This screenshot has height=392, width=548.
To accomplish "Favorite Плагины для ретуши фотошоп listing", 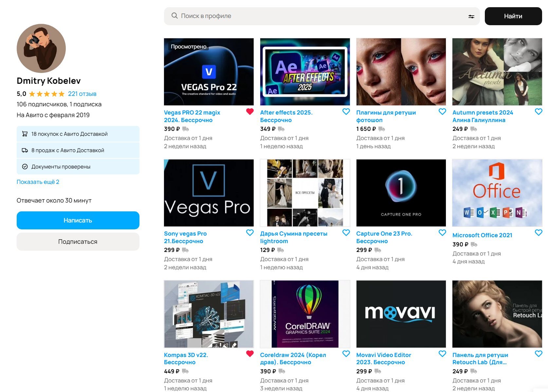I will [x=442, y=112].
